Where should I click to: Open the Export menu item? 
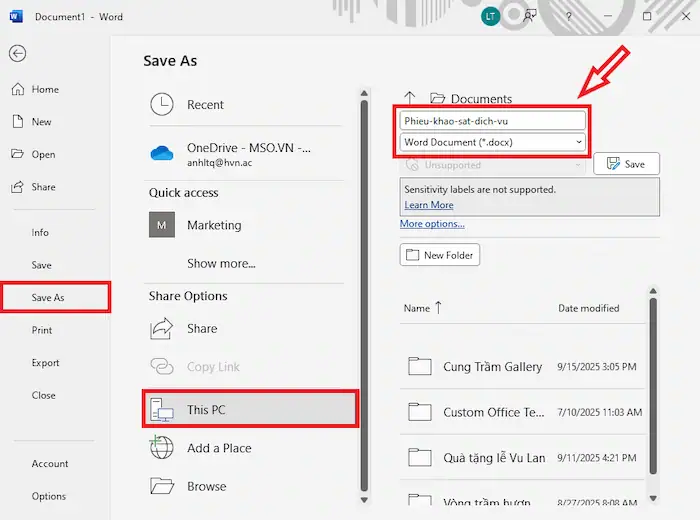click(x=45, y=363)
